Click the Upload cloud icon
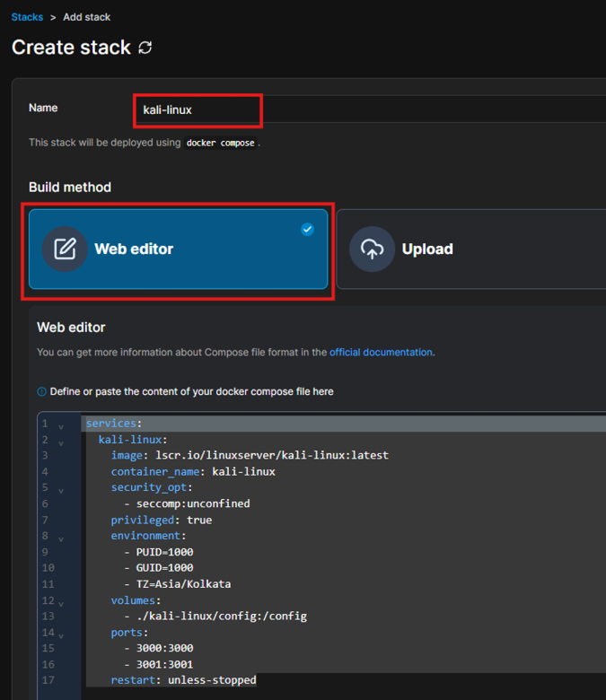This screenshot has width=606, height=700. tap(372, 249)
